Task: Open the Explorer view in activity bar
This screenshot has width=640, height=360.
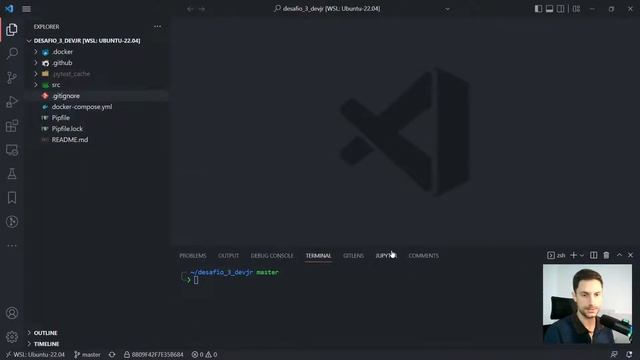Action: click(x=12, y=29)
